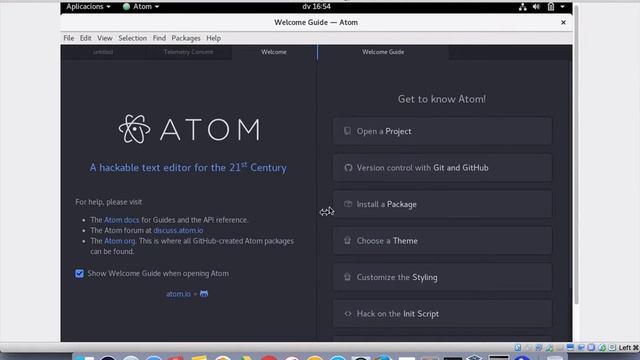Open the Help menu
640x360 pixels.
click(213, 38)
